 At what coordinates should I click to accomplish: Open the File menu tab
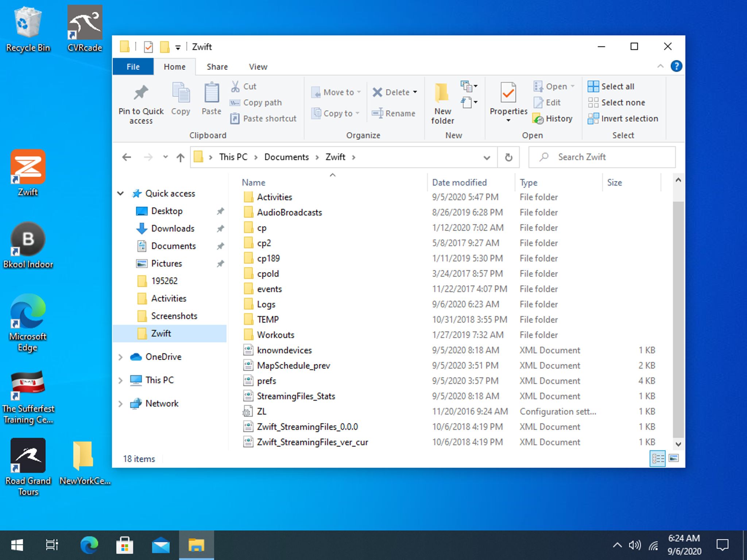(x=133, y=67)
